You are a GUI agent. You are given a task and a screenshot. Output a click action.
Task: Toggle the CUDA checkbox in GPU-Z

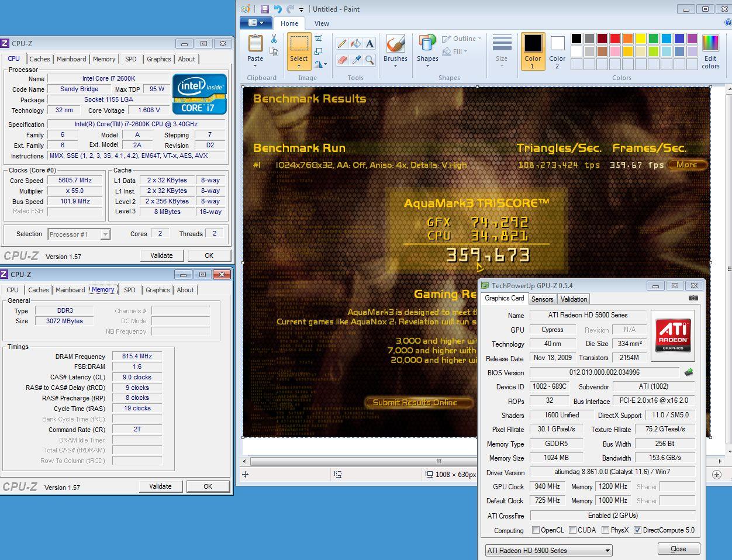pos(572,530)
